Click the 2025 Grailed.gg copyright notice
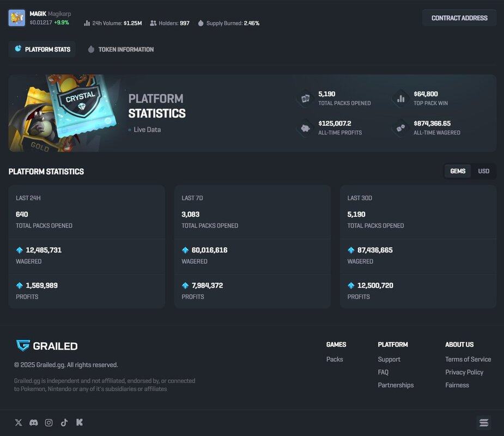The width and height of the screenshot is (504, 436). point(66,365)
